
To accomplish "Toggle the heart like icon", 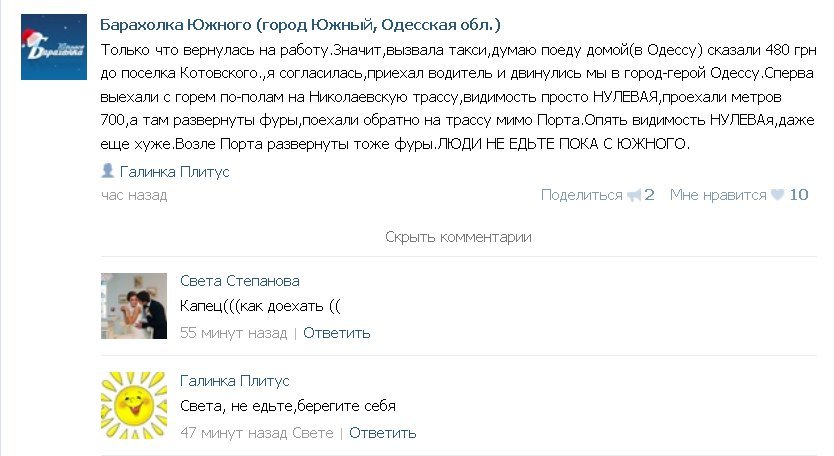I will tap(777, 195).
